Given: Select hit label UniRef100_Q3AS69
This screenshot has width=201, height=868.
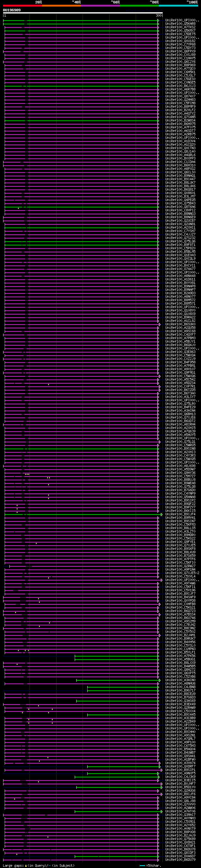Looking at the screenshot, I should (180, 701).
